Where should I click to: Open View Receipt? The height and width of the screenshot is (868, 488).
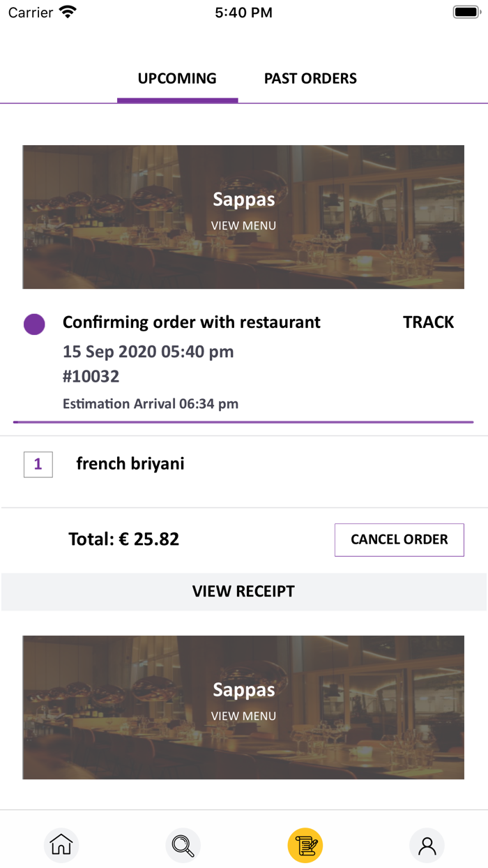tap(243, 592)
